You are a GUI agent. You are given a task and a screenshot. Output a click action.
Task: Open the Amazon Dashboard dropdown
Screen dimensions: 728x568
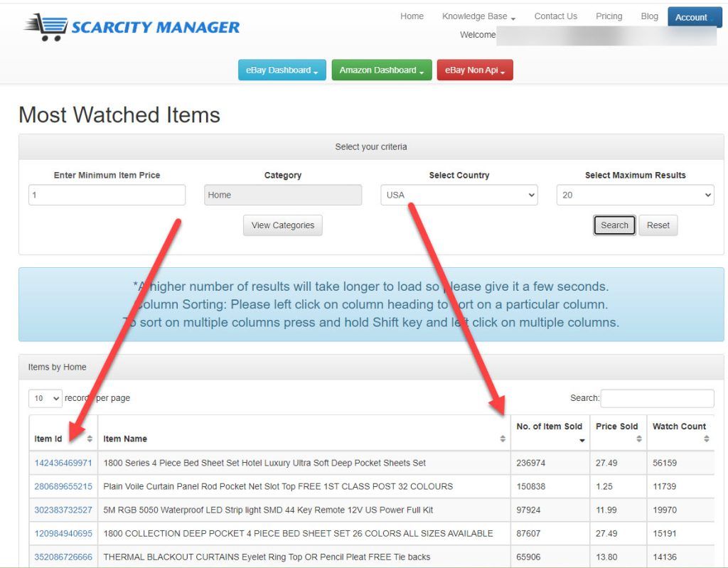(x=382, y=70)
